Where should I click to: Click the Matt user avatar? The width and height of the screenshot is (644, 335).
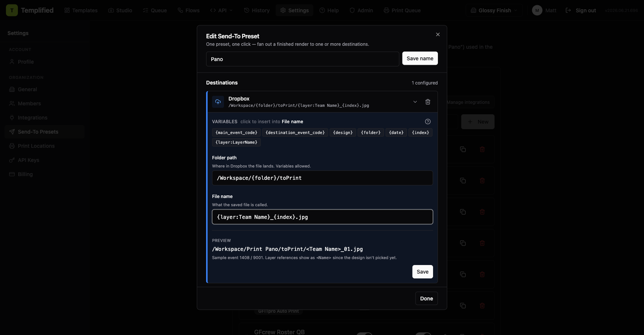(x=537, y=10)
